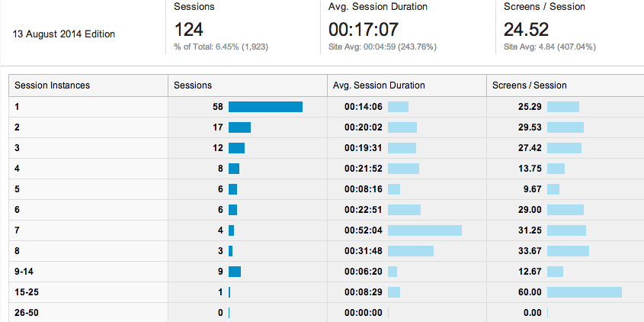Image resolution: width=644 pixels, height=322 pixels.
Task: Click the 00:52:04 duration bar
Action: [x=425, y=230]
